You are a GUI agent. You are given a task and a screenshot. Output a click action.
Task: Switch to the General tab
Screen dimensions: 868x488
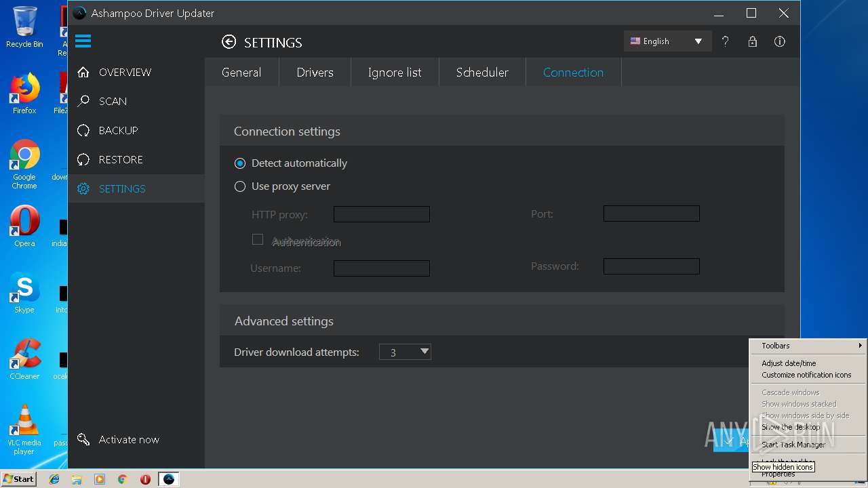(241, 72)
